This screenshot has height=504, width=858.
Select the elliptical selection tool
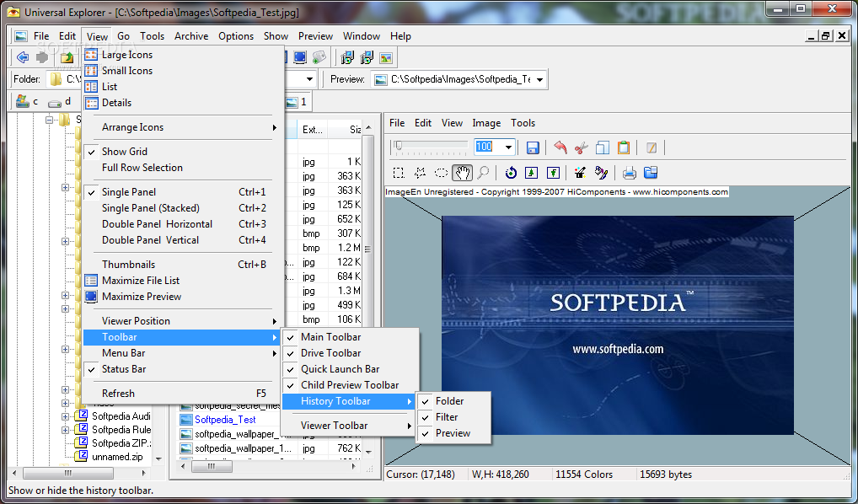(x=441, y=173)
